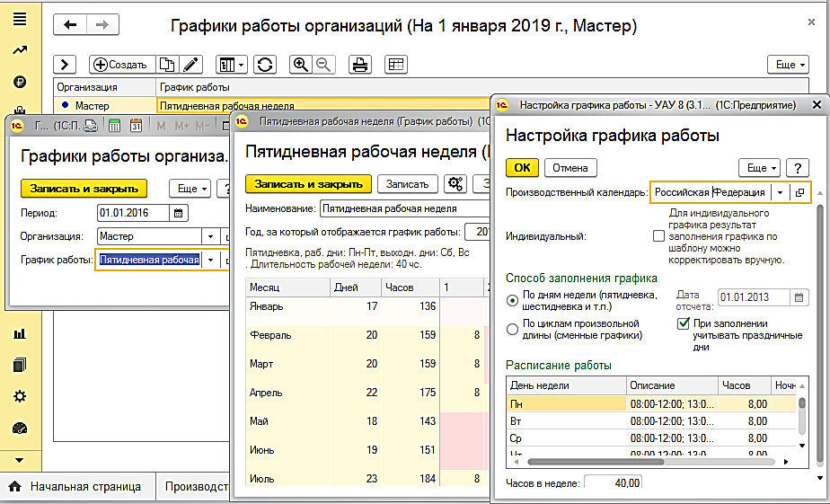Open the Еще menu in settings dialog

(758, 168)
